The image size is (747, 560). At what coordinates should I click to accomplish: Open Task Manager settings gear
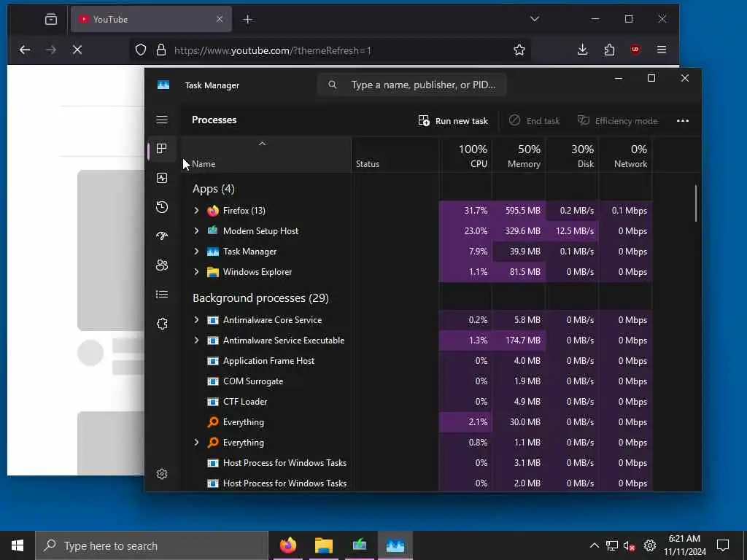pos(162,474)
